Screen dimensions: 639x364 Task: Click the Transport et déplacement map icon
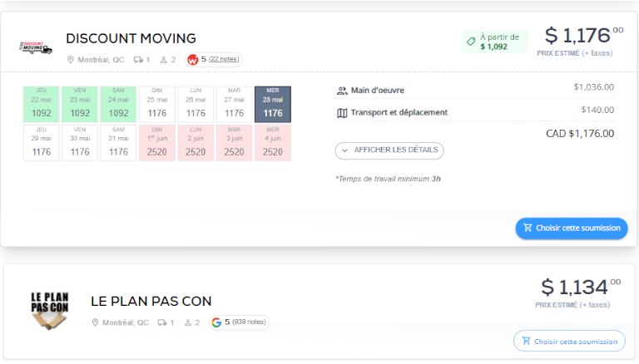[x=342, y=113]
